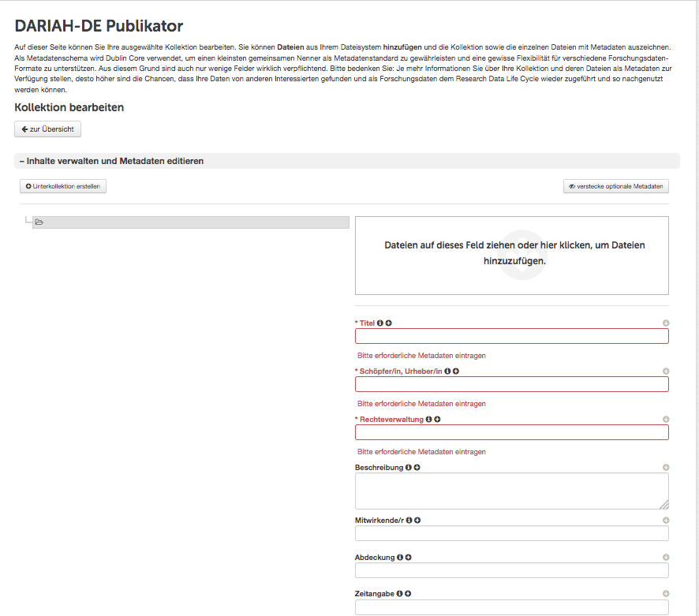Show info for Schöpfer/in, Urheber/in
Image resolution: width=699 pixels, height=616 pixels.
click(x=447, y=371)
